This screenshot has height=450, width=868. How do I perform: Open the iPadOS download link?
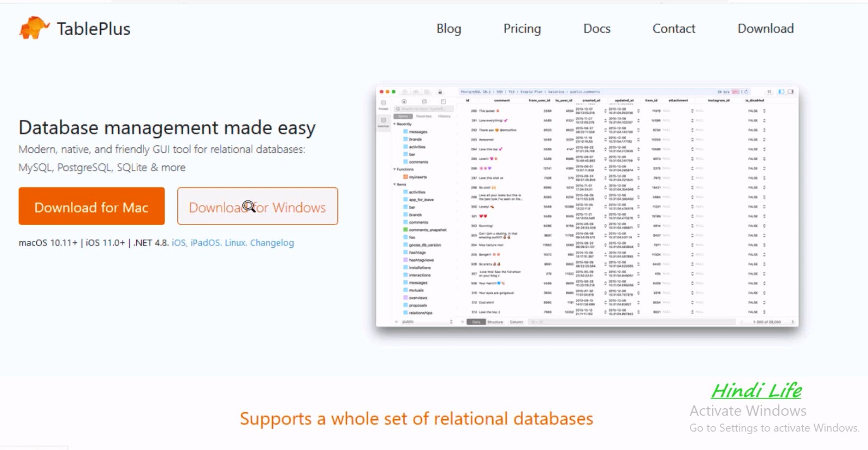pyautogui.click(x=205, y=243)
